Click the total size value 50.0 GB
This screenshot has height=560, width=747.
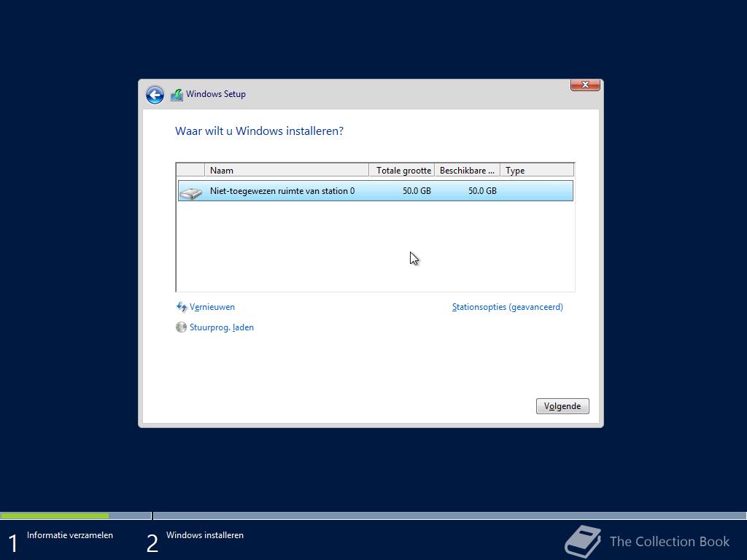point(417,191)
